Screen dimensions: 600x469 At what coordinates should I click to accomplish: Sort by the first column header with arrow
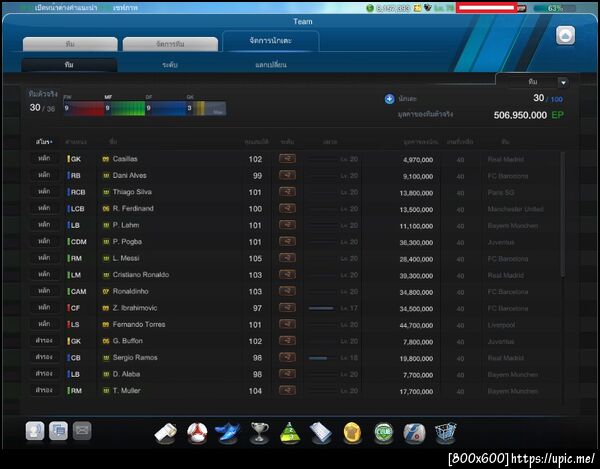[44, 142]
